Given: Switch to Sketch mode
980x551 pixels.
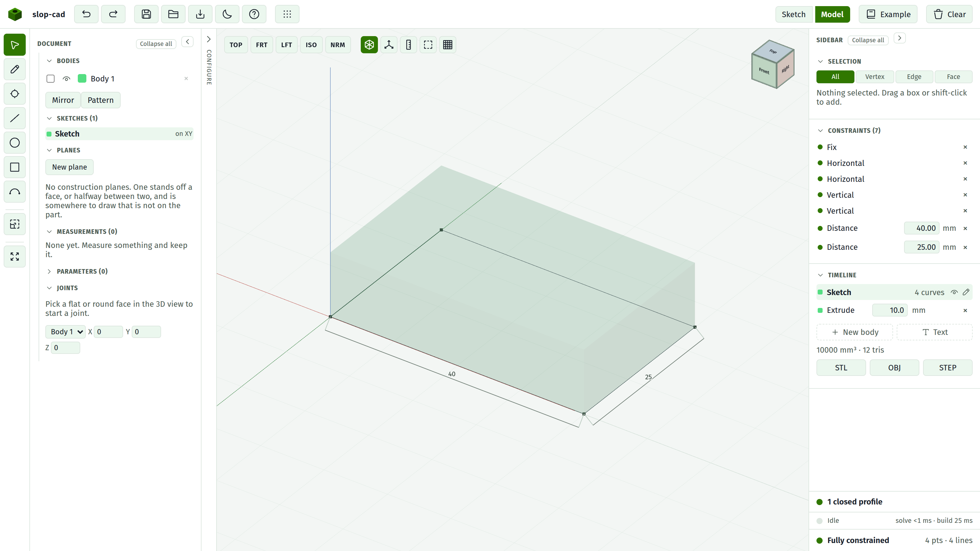Looking at the screenshot, I should tap(793, 14).
